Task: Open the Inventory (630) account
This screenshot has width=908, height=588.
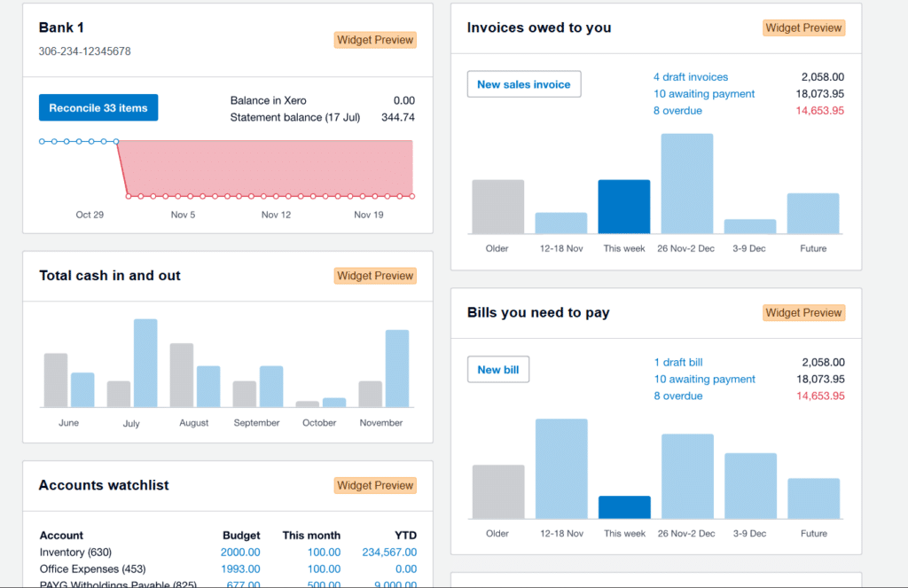Action: coord(75,552)
